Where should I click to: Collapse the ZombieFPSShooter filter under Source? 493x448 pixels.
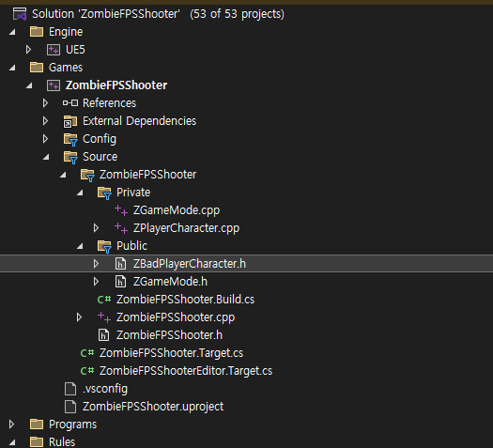63,175
